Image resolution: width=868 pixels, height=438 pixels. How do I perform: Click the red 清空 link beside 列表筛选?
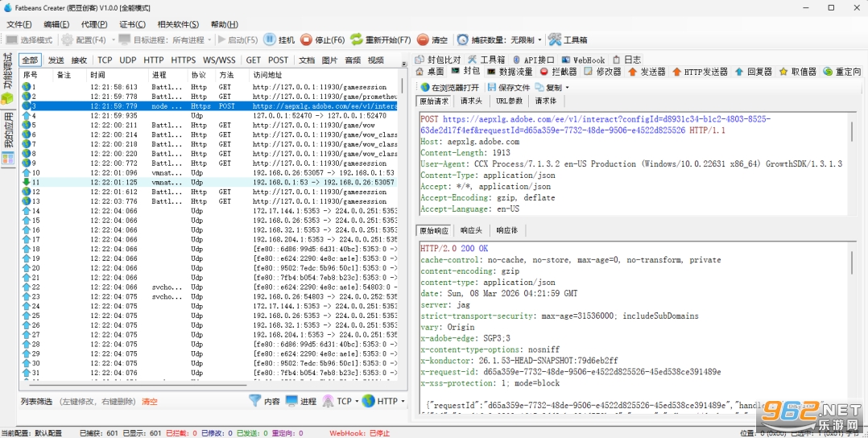[x=150, y=402]
